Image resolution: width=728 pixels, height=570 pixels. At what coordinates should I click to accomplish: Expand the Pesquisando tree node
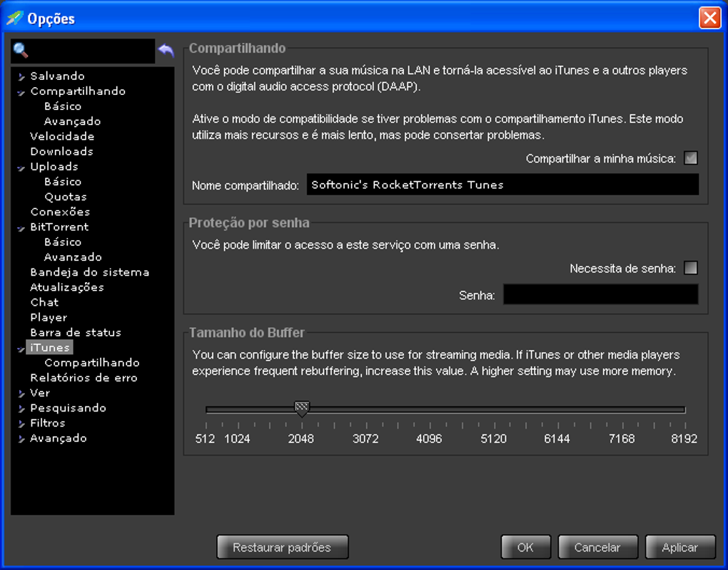(x=21, y=409)
